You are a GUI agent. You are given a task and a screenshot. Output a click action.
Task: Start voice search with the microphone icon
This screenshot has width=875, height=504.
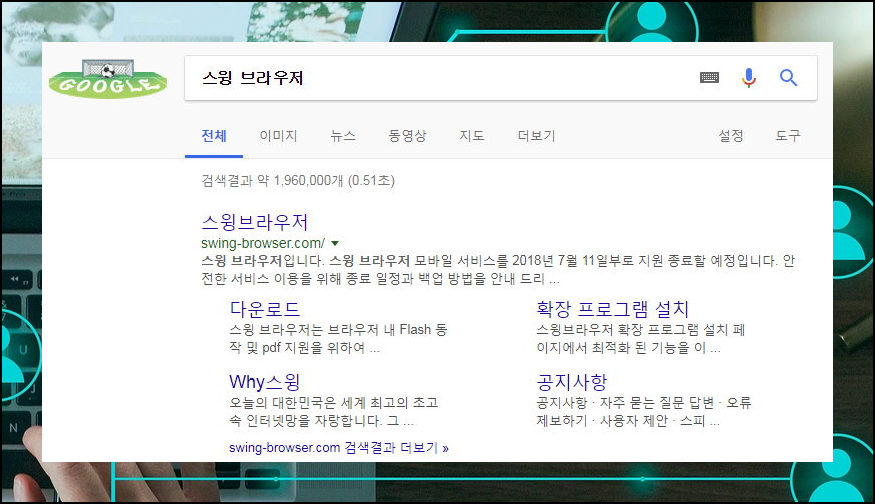coord(749,78)
